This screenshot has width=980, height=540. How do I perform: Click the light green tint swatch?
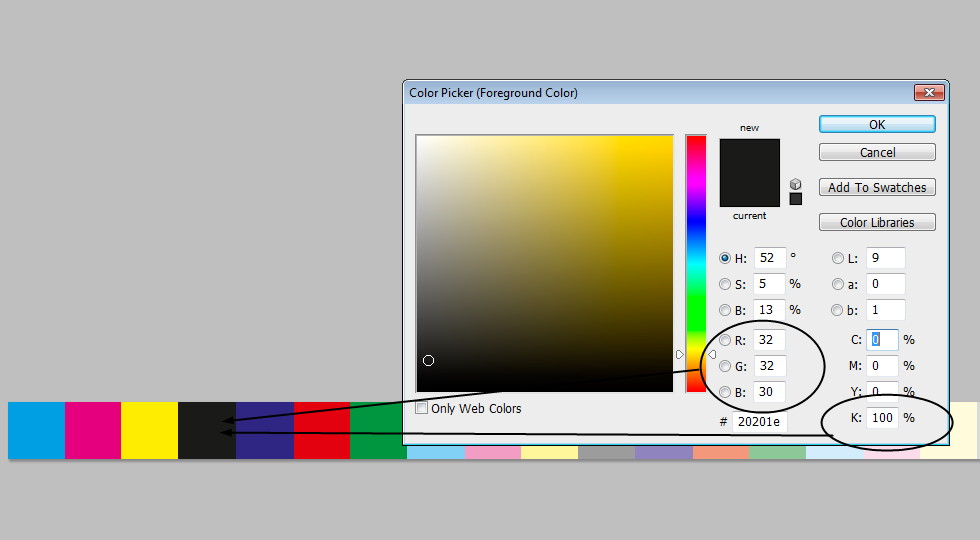[x=778, y=452]
